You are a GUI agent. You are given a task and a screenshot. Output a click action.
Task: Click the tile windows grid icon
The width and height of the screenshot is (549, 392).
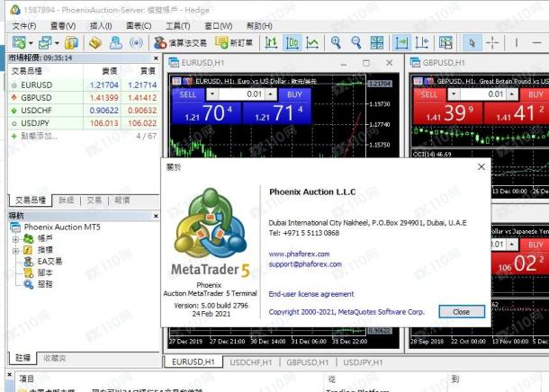[377, 42]
